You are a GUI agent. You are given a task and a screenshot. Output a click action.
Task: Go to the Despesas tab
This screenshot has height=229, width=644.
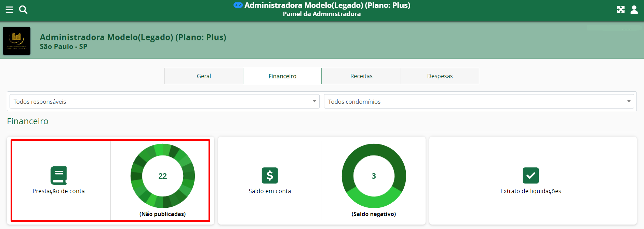point(440,76)
